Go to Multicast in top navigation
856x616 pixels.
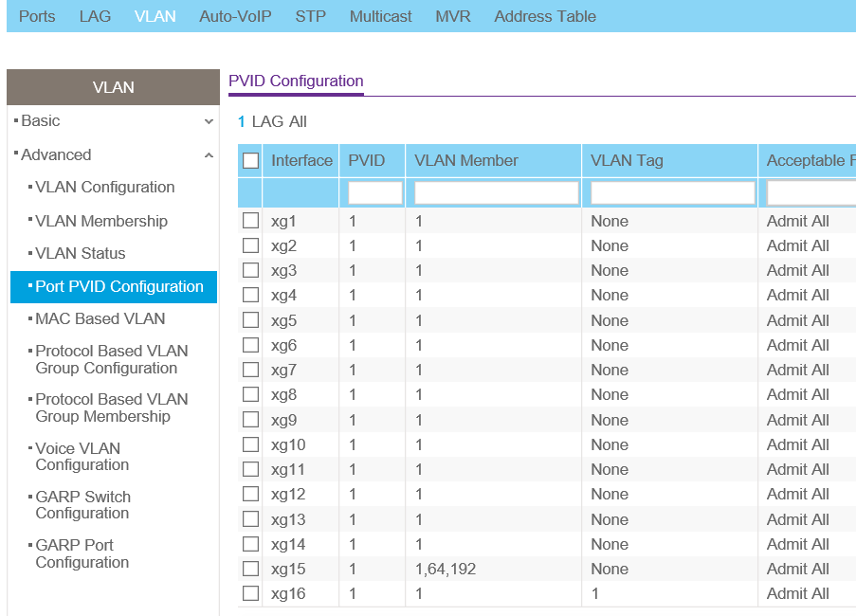tap(380, 16)
